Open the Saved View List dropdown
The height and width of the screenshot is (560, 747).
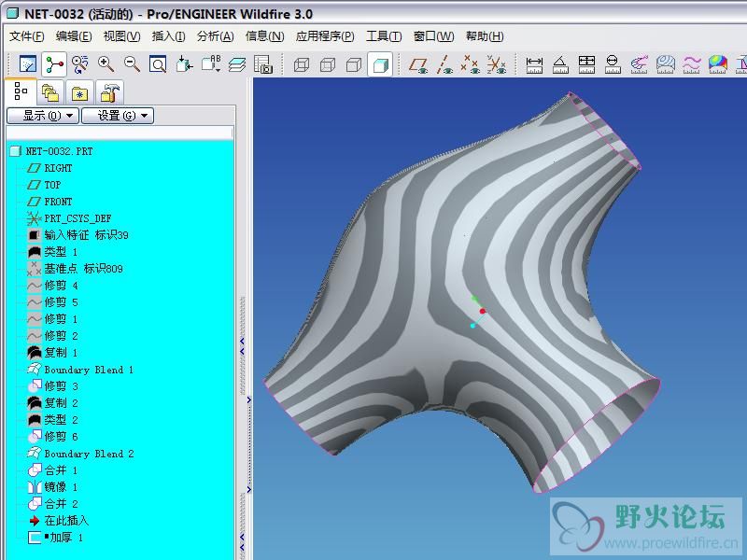coord(211,63)
